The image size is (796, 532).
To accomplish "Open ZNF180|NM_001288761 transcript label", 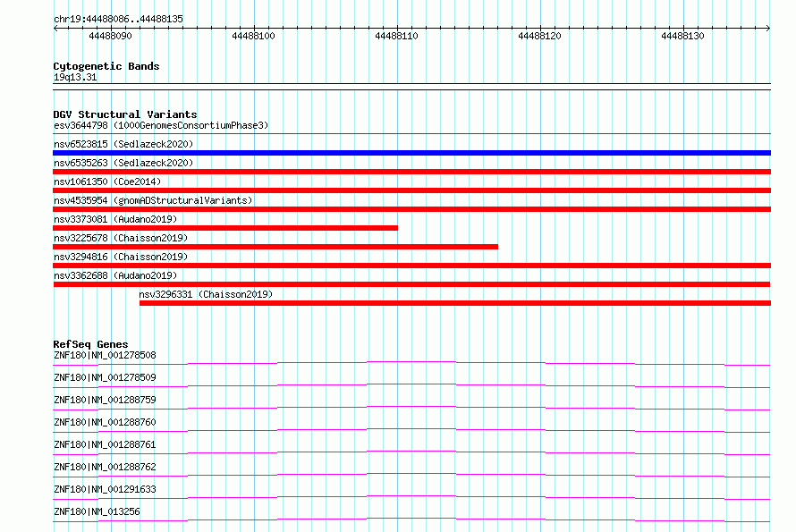I will tap(105, 444).
